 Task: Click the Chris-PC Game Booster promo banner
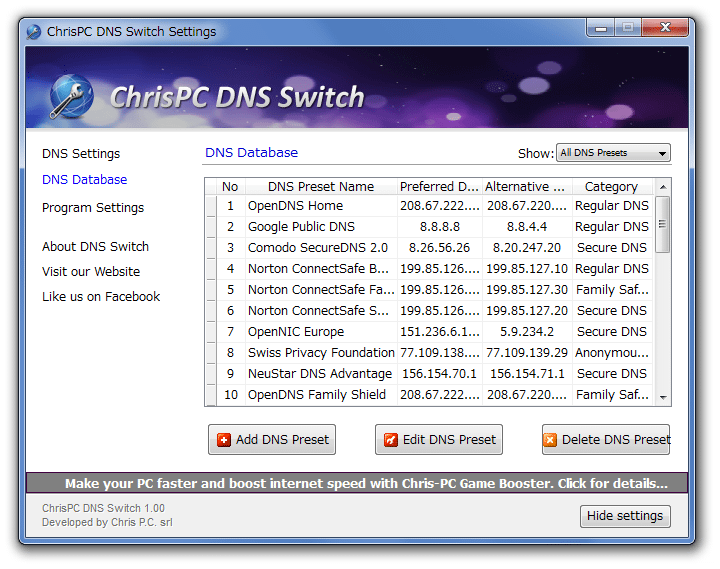(357, 483)
